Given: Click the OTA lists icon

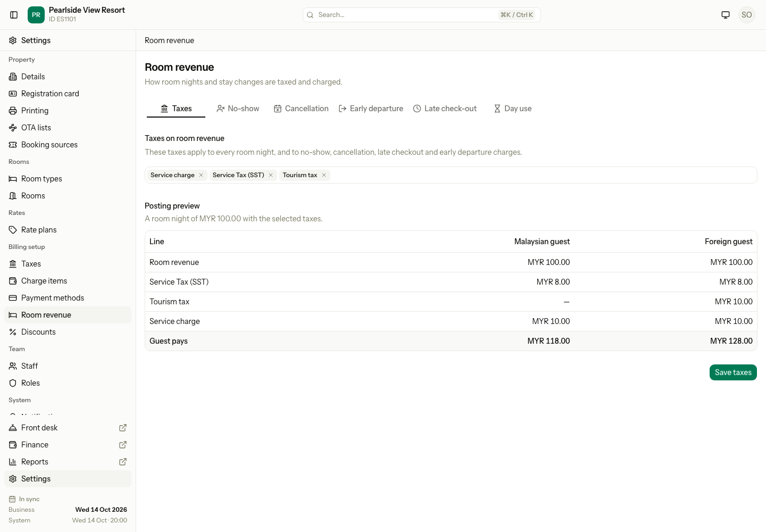Looking at the screenshot, I should [x=13, y=128].
